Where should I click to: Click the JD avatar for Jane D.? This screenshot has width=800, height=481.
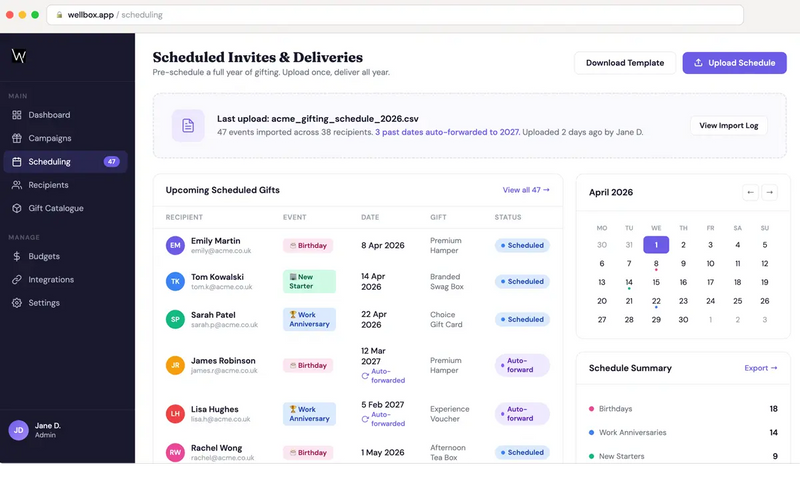18,430
